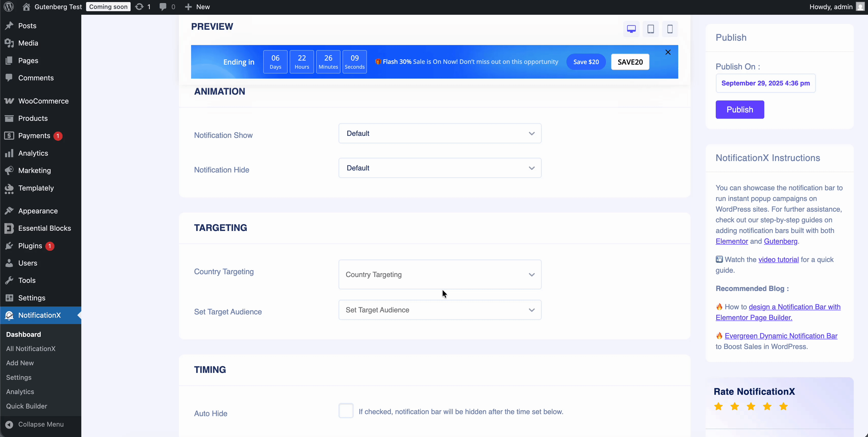Close the notification bar preview
Screen dimensions: 868x437
(x=668, y=52)
